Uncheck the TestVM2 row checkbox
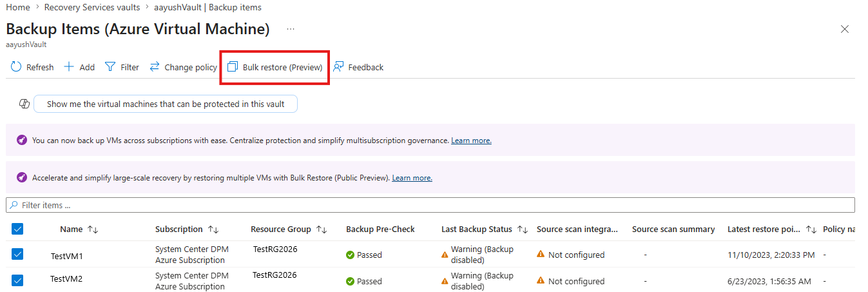The image size is (868, 292). coord(17,280)
